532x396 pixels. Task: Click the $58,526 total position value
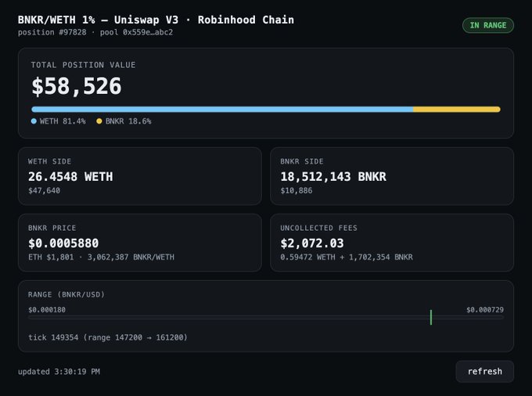point(77,86)
